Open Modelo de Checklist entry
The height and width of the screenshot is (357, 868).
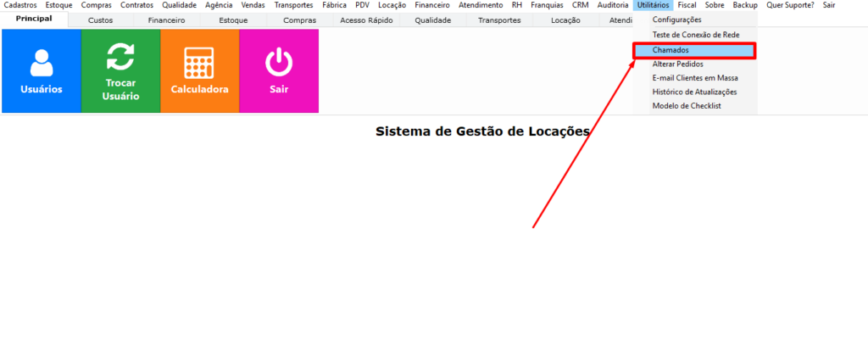686,106
